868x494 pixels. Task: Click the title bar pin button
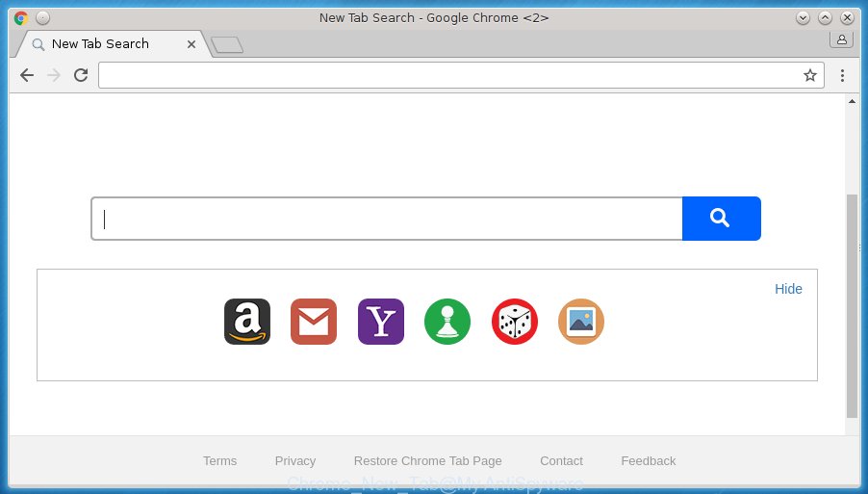(x=42, y=18)
